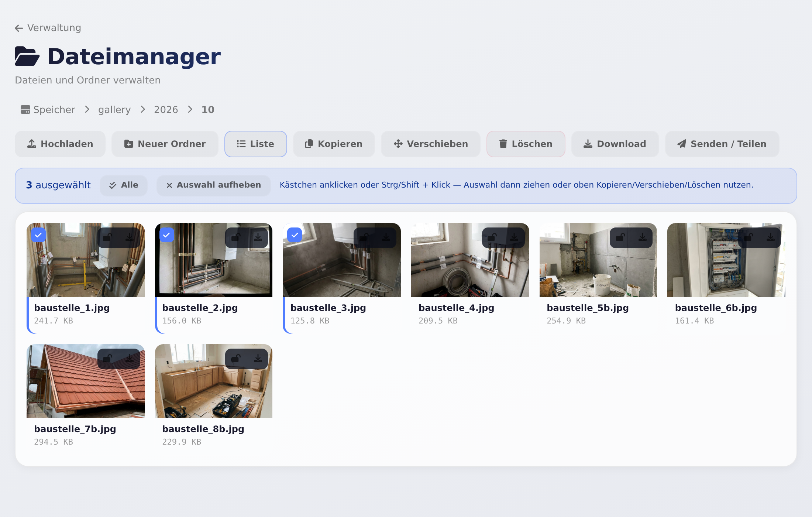Go back to Verwaltung
This screenshot has height=517, width=812.
click(x=48, y=28)
